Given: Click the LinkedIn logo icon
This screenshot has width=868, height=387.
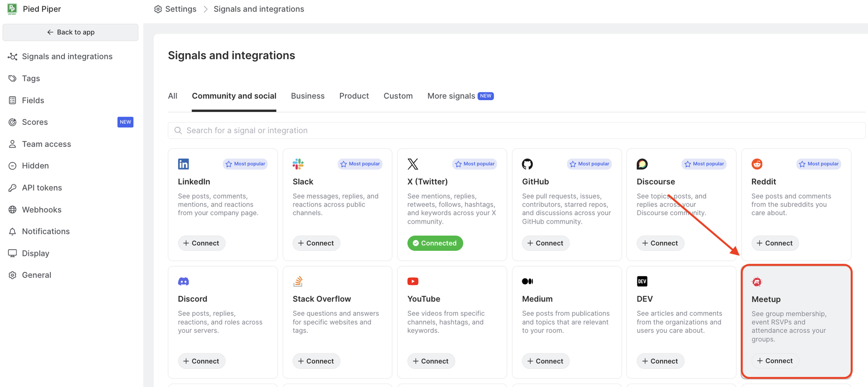Looking at the screenshot, I should point(184,164).
